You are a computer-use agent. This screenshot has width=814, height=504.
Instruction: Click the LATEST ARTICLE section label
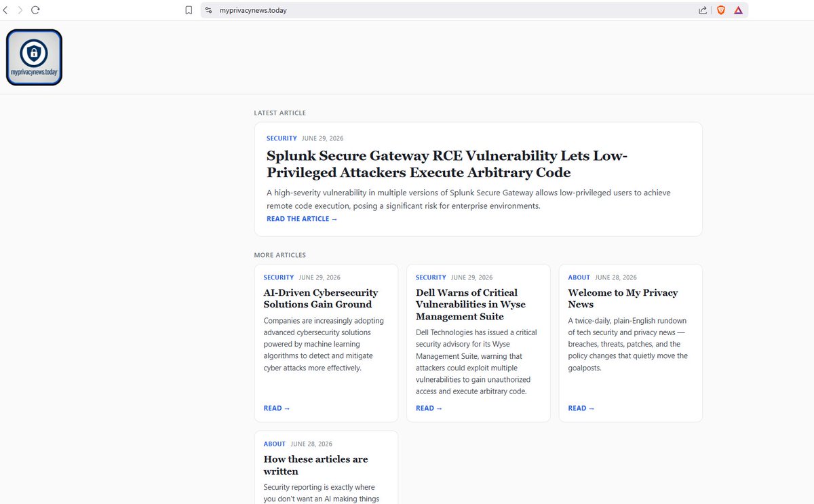(280, 113)
